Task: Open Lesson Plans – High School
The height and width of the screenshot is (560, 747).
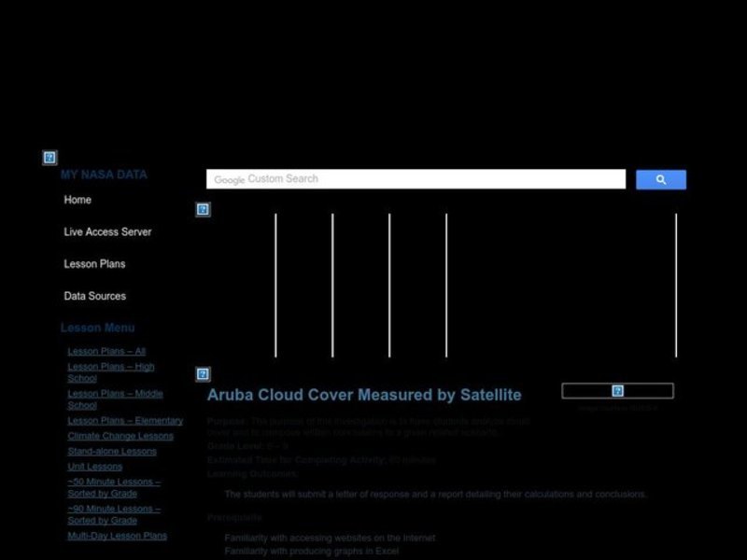Action: click(109, 371)
